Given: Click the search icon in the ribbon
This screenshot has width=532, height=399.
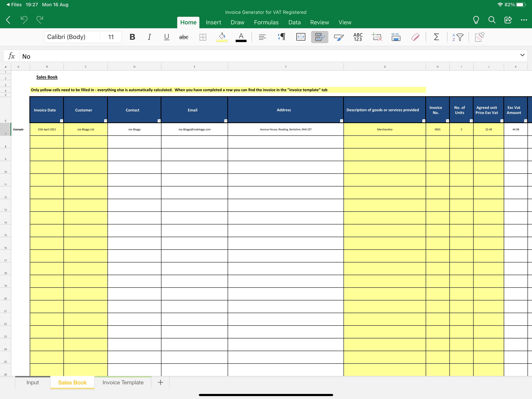Looking at the screenshot, I should 492,20.
